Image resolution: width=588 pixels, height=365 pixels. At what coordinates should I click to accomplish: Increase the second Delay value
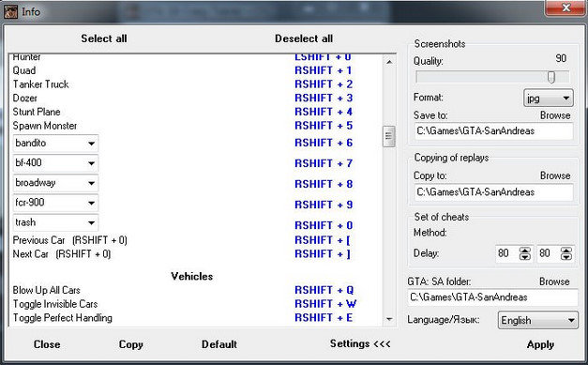565,251
